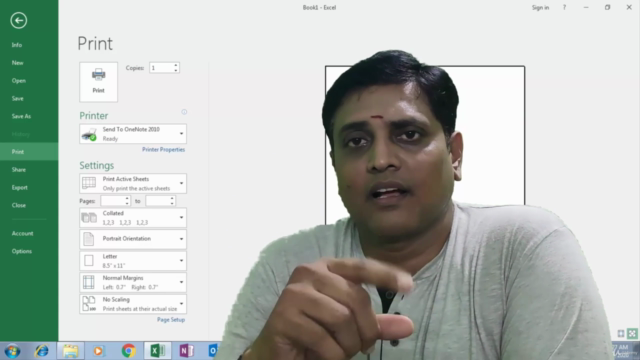Open Printer Properties link
The width and height of the screenshot is (640, 360).
click(x=163, y=150)
